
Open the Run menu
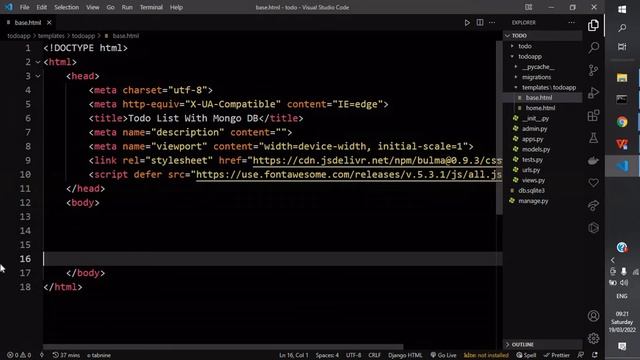[x=127, y=7]
